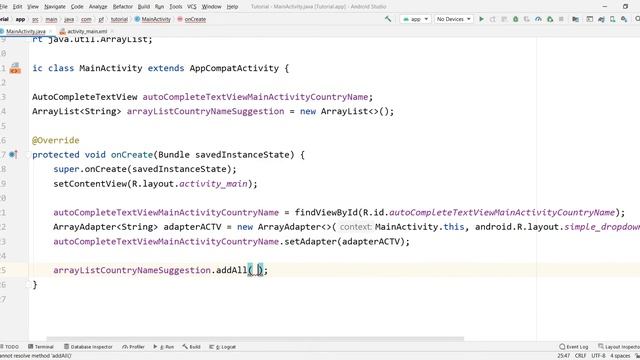Open the Run tool window at the bottom
This screenshot has height=360, width=640.
tap(164, 347)
